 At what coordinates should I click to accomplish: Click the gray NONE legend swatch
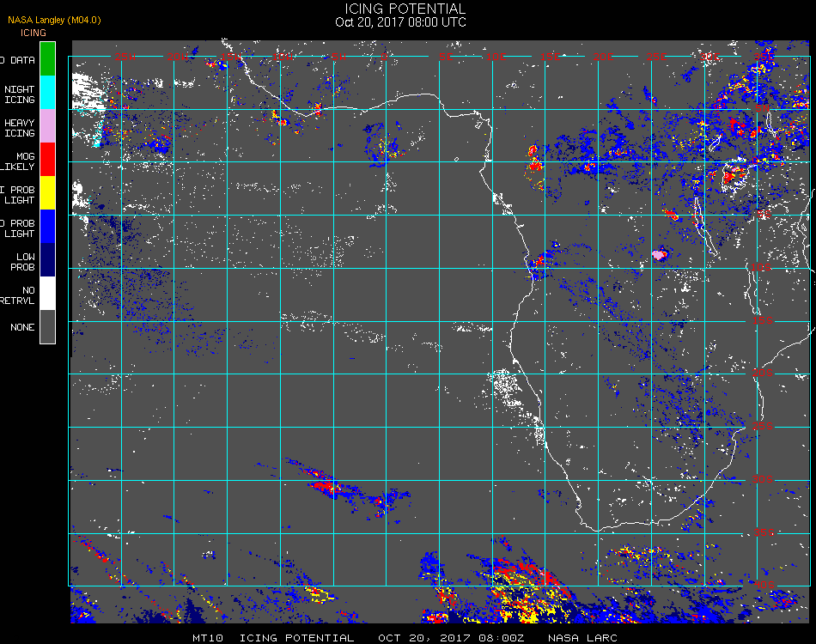47,326
